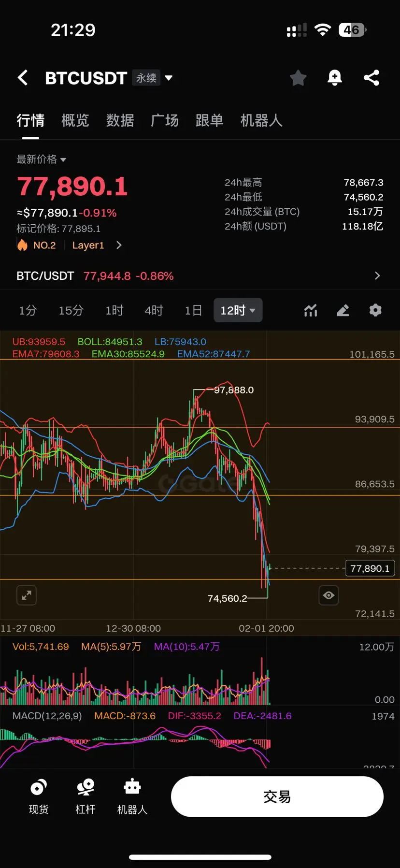Tap the MA(5):5.97万 volume label
Screen dimensions: 400x868
click(x=111, y=647)
